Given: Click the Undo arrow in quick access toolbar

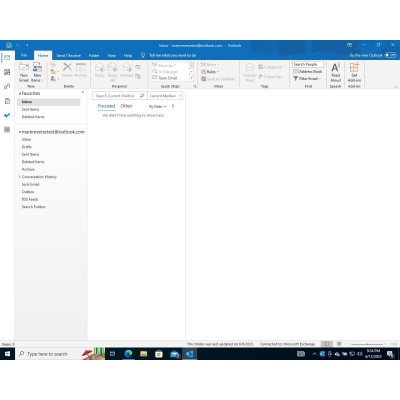Looking at the screenshot, I should pos(19,45).
